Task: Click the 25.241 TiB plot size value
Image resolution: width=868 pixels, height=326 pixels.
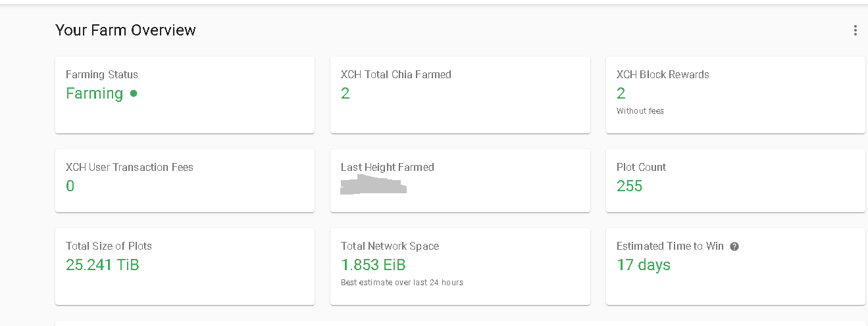Action: point(102,265)
